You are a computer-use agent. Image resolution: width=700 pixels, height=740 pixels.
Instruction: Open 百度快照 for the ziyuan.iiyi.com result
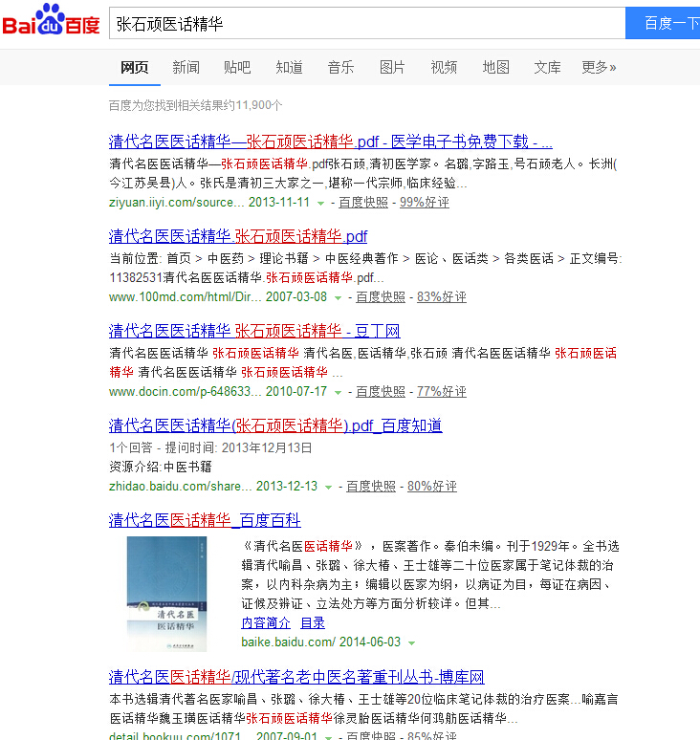tap(363, 203)
